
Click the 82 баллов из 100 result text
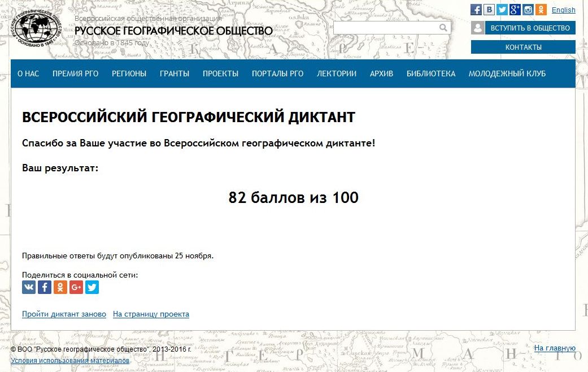coord(293,197)
